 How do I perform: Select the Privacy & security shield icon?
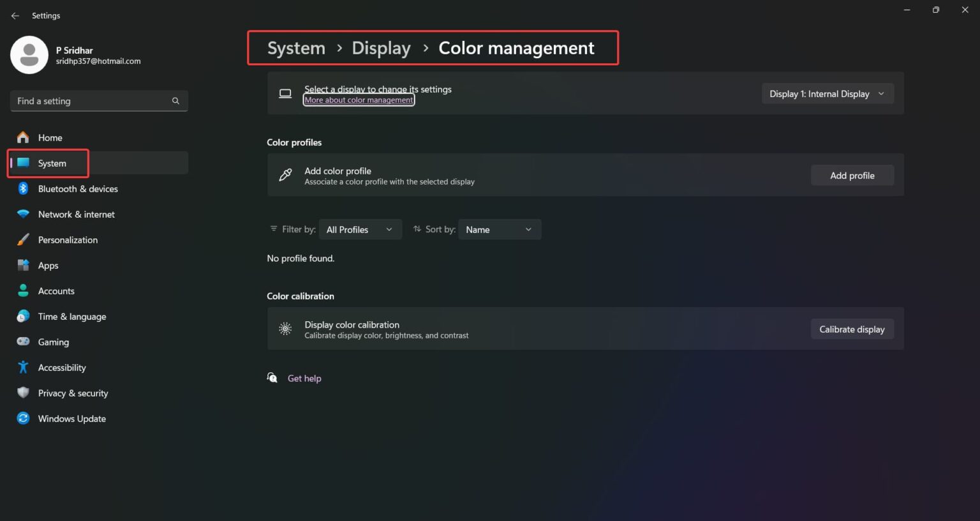tap(23, 393)
